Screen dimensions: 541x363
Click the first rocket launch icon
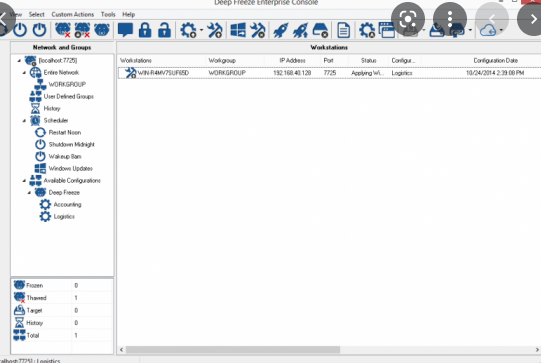[281, 30]
